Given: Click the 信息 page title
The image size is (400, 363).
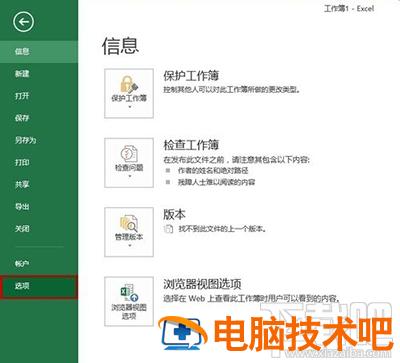Looking at the screenshot, I should point(120,46).
